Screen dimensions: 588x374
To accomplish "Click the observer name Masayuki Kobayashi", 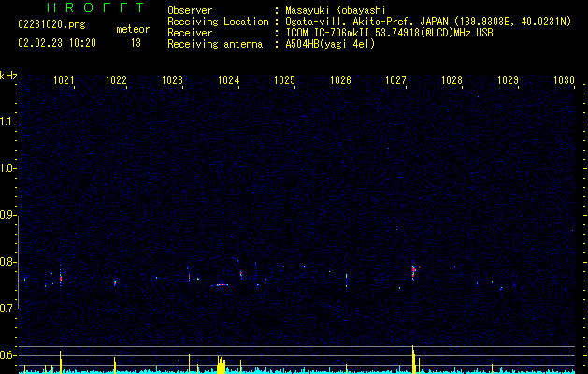I will (x=336, y=11).
